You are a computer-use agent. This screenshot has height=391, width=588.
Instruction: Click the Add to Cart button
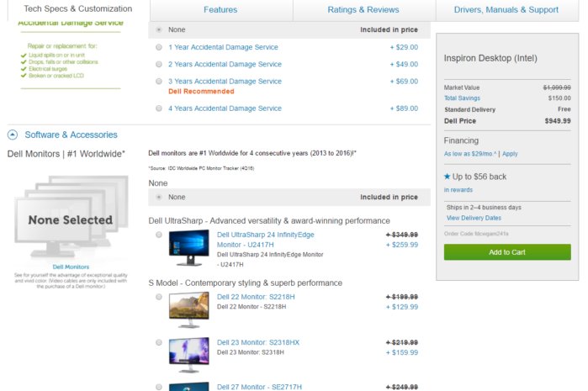coord(507,252)
